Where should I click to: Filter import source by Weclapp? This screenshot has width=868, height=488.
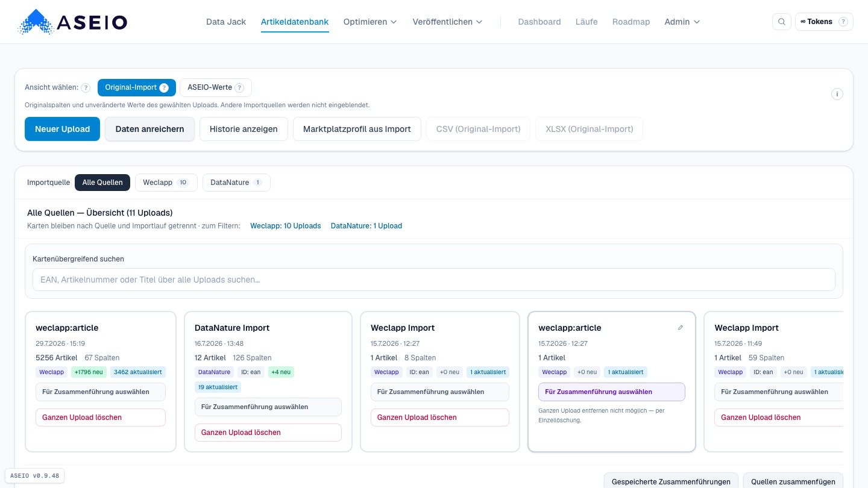166,183
